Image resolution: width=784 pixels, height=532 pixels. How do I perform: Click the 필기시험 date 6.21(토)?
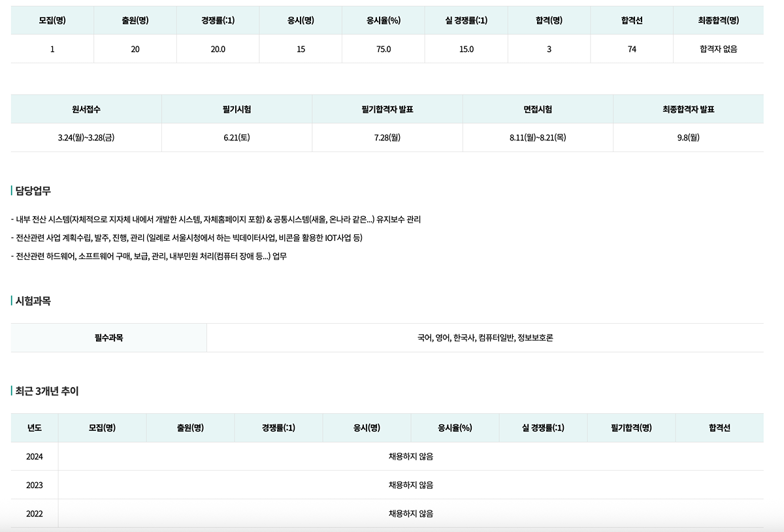[x=237, y=138]
